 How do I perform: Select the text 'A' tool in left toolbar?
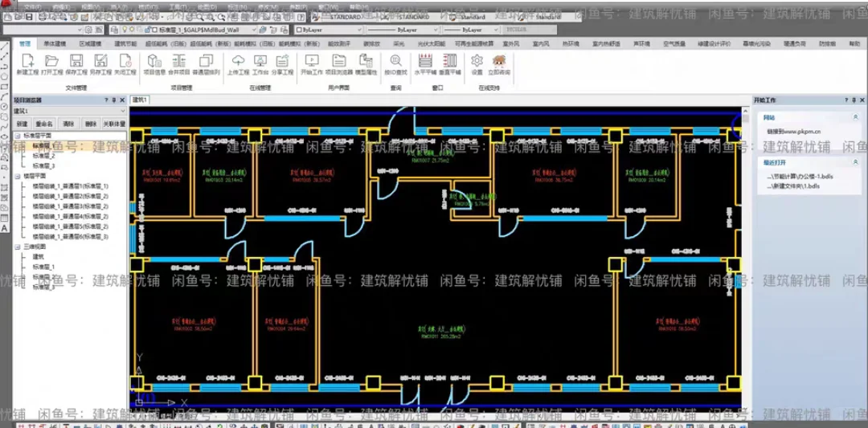click(x=5, y=228)
